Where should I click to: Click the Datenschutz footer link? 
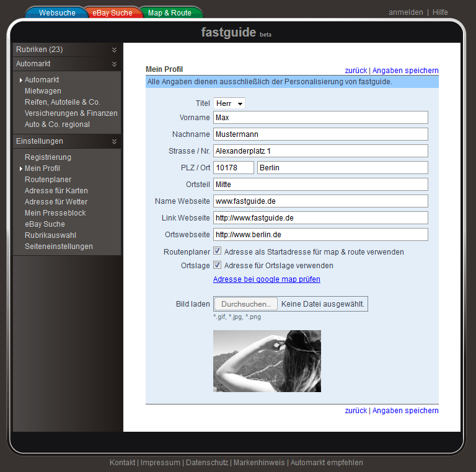click(207, 462)
